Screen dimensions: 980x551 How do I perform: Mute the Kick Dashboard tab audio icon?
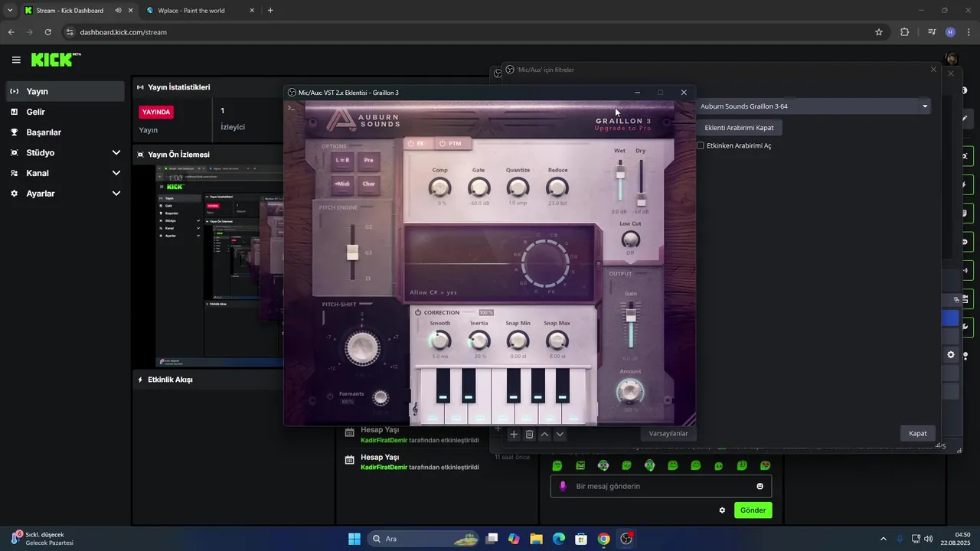point(119,11)
